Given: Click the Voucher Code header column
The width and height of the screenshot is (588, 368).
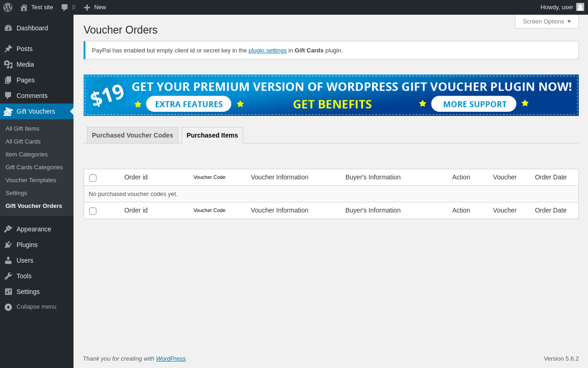Looking at the screenshot, I should click(209, 177).
